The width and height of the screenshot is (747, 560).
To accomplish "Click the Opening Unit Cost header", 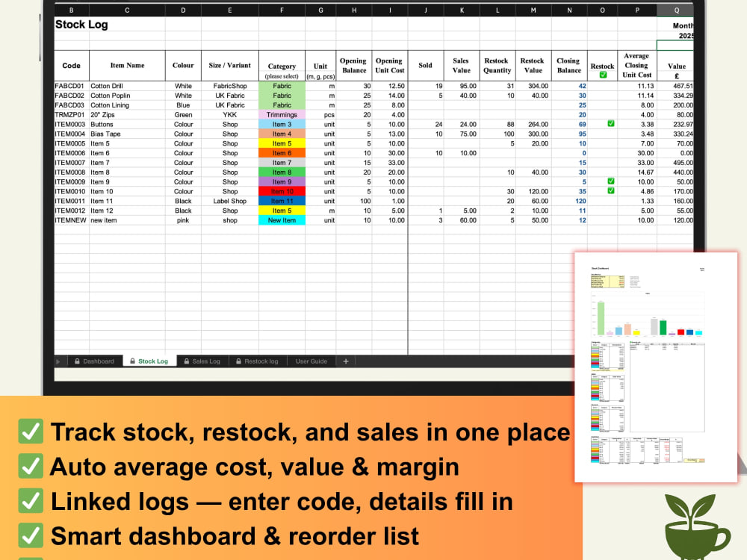I will [390, 66].
